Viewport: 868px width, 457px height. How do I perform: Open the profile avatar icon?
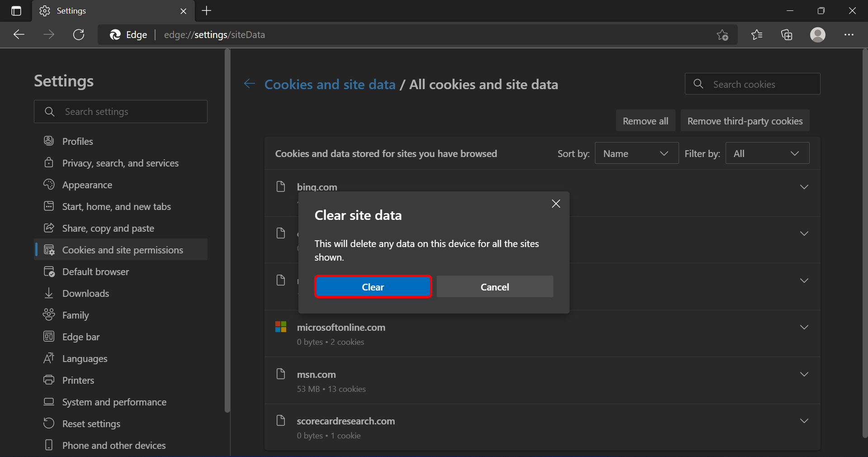(818, 34)
